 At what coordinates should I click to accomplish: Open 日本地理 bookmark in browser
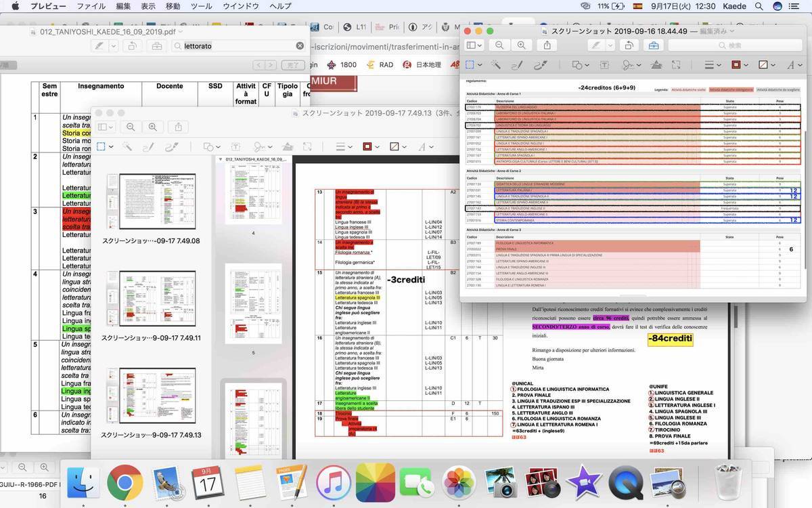point(422,65)
